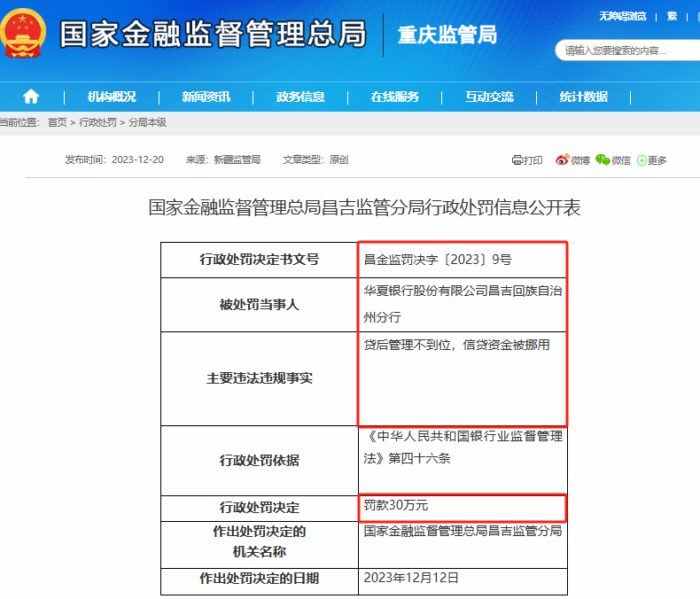The width and height of the screenshot is (700, 599).
Task: Click the row header 行政处罚决定书文号
Action: 260,260
